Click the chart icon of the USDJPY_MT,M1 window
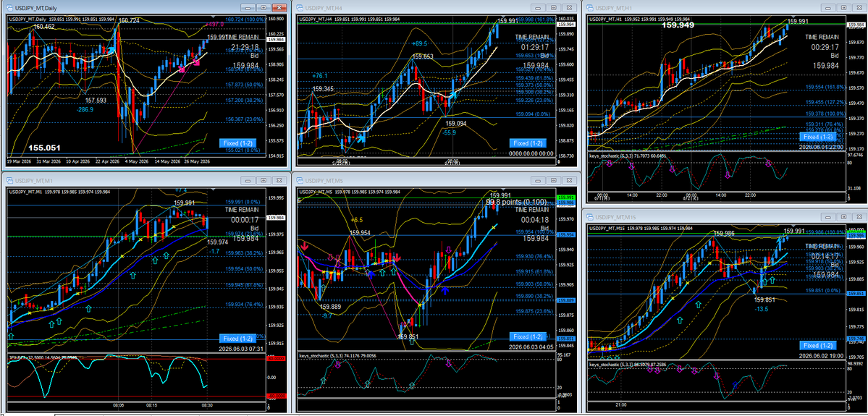 [x=9, y=180]
